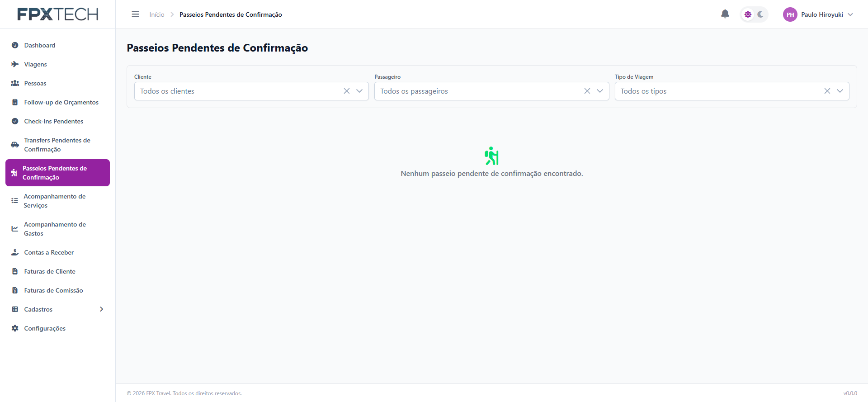Click the Nenhum passeio pendente message
Screen dimensions: 868x402
(x=492, y=174)
